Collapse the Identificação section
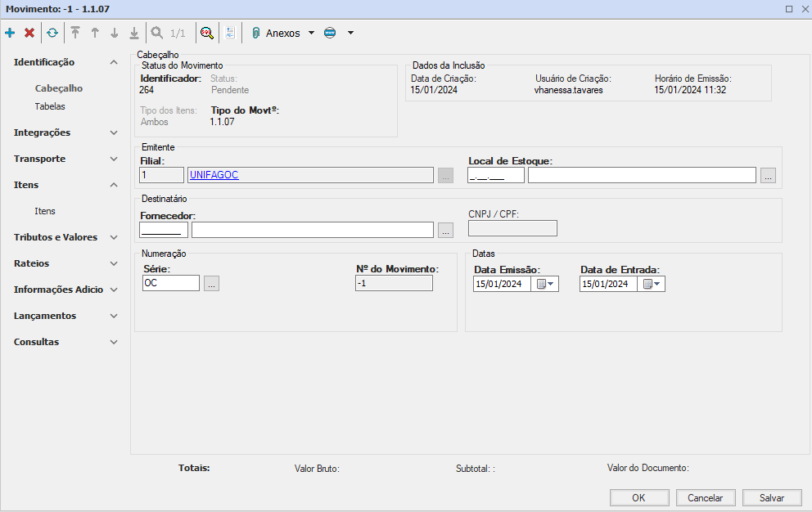812x512 pixels. click(x=114, y=62)
